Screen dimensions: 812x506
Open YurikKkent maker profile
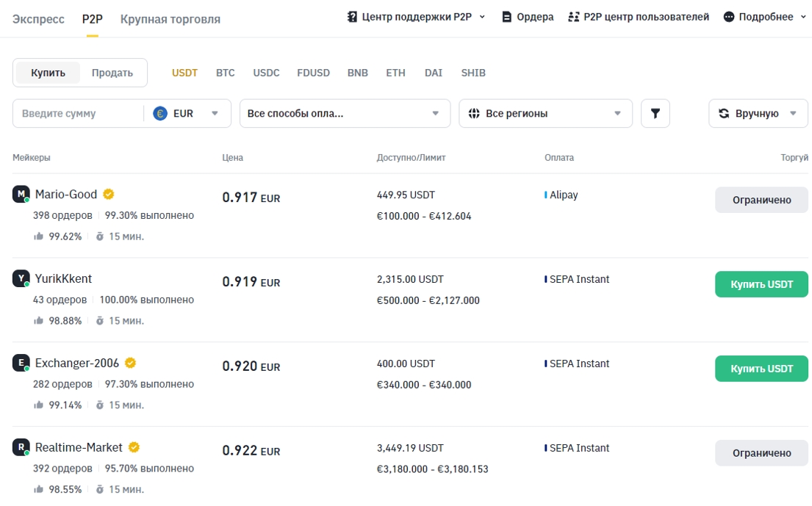tap(63, 278)
